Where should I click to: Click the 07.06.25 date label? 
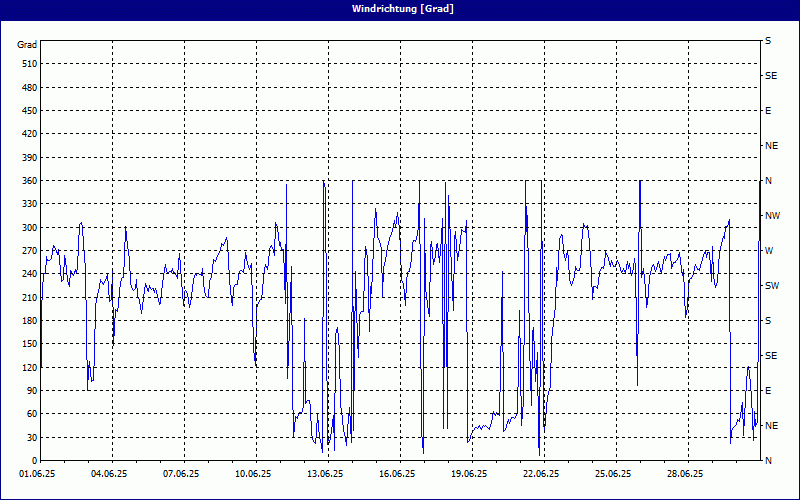184,475
